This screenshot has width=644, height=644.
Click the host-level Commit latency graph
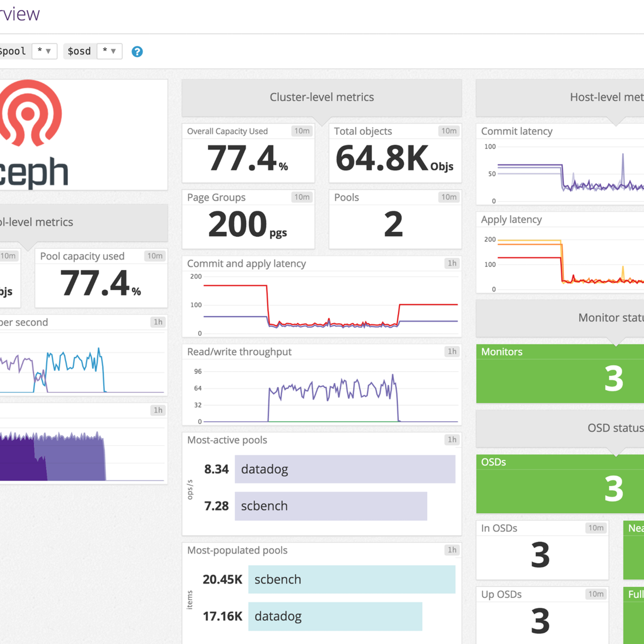563,173
